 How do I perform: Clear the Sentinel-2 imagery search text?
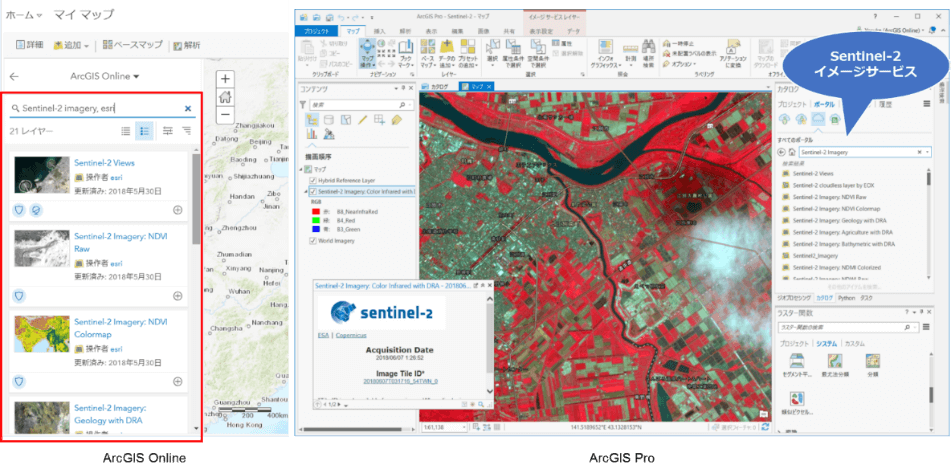coord(188,108)
